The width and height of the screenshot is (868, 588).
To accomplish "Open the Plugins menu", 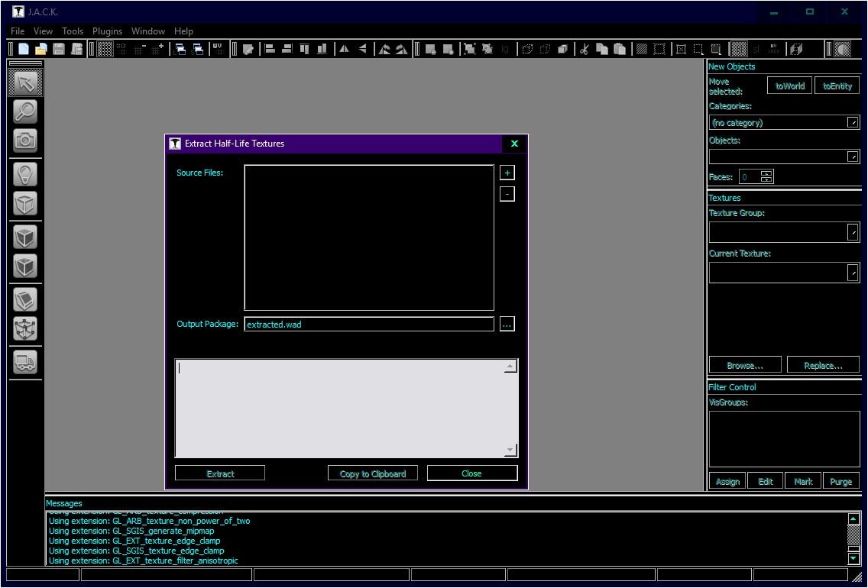I will 108,31.
